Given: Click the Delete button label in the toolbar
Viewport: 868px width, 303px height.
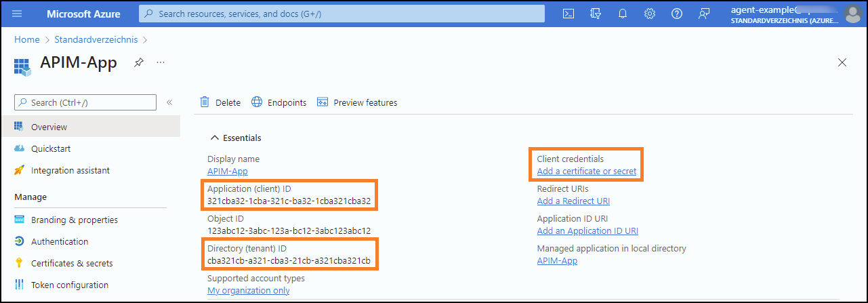Looking at the screenshot, I should (228, 102).
